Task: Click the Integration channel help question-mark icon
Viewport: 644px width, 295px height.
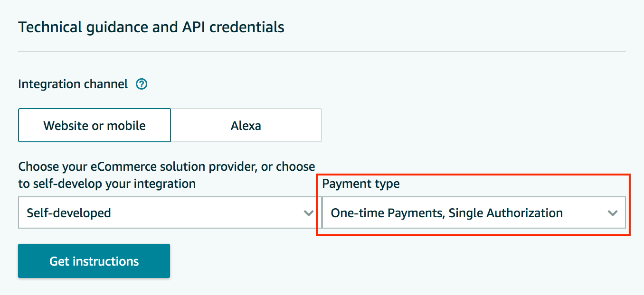Action: click(142, 84)
